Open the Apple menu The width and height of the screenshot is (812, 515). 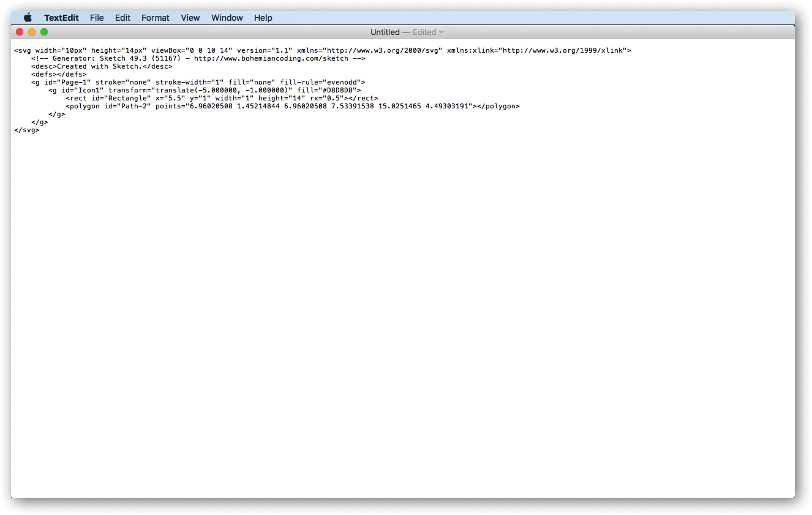pyautogui.click(x=28, y=18)
